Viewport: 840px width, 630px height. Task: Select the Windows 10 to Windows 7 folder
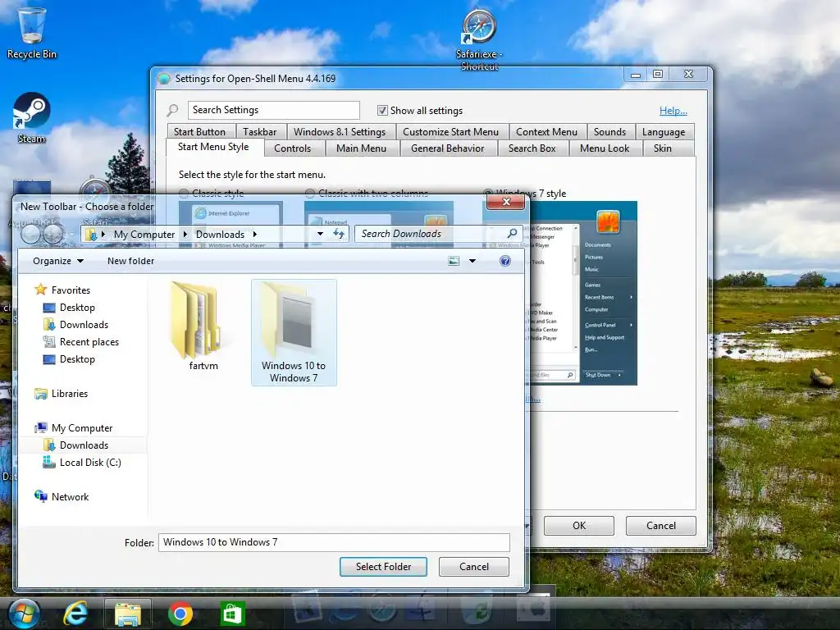[x=294, y=332]
